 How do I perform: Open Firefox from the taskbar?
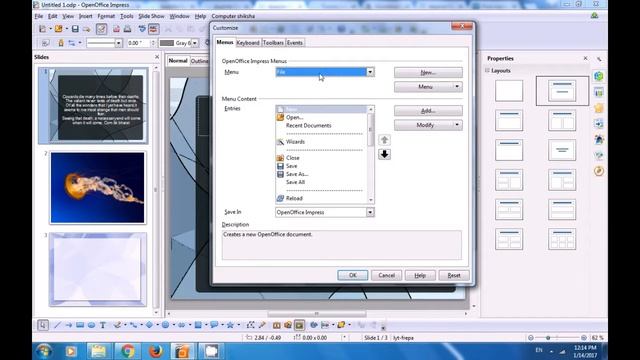(155, 351)
